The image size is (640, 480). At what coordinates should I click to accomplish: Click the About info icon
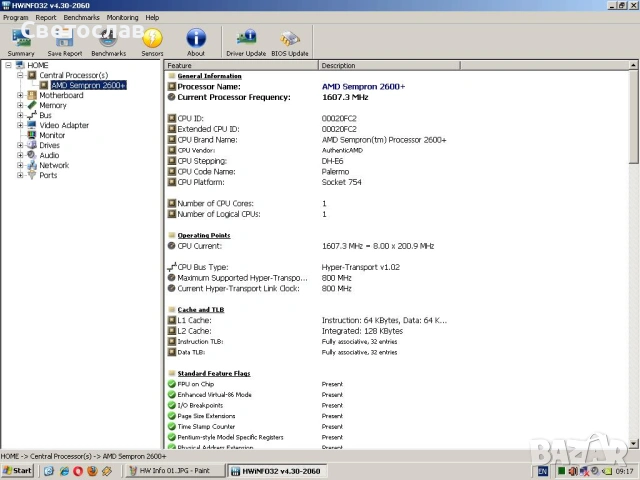point(196,40)
